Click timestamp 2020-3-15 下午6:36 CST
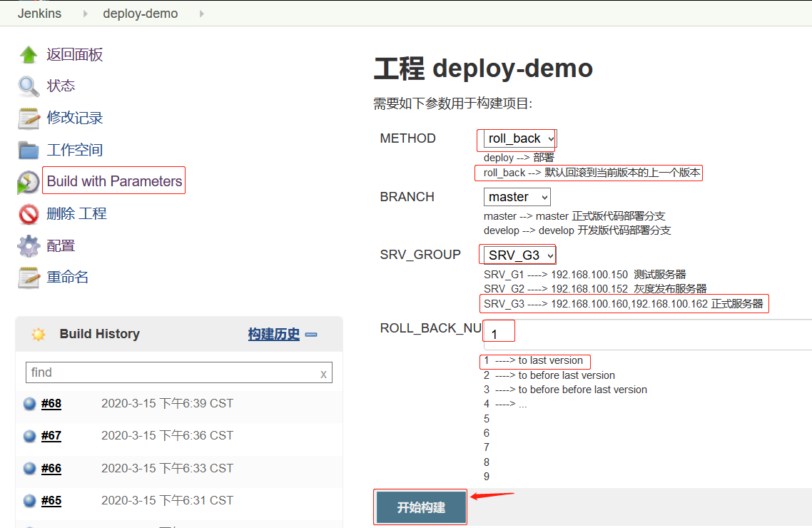 point(167,436)
